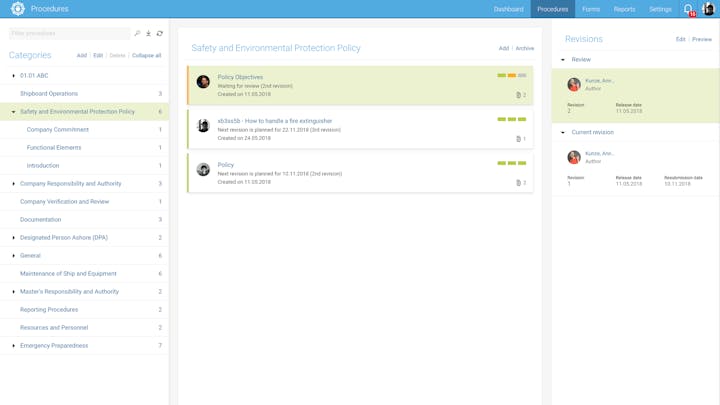
Task: Collapse the Safety and Environmental Protection Policy category
Action: coord(13,112)
